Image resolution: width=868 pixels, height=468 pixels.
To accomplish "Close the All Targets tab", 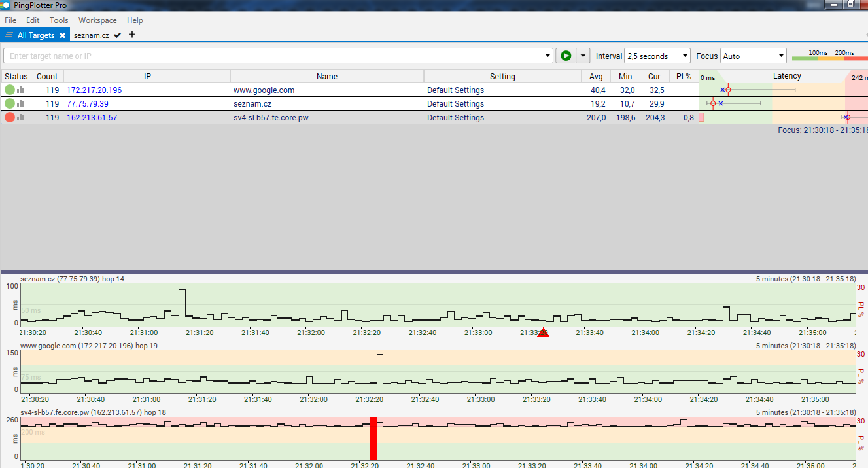I will [62, 35].
